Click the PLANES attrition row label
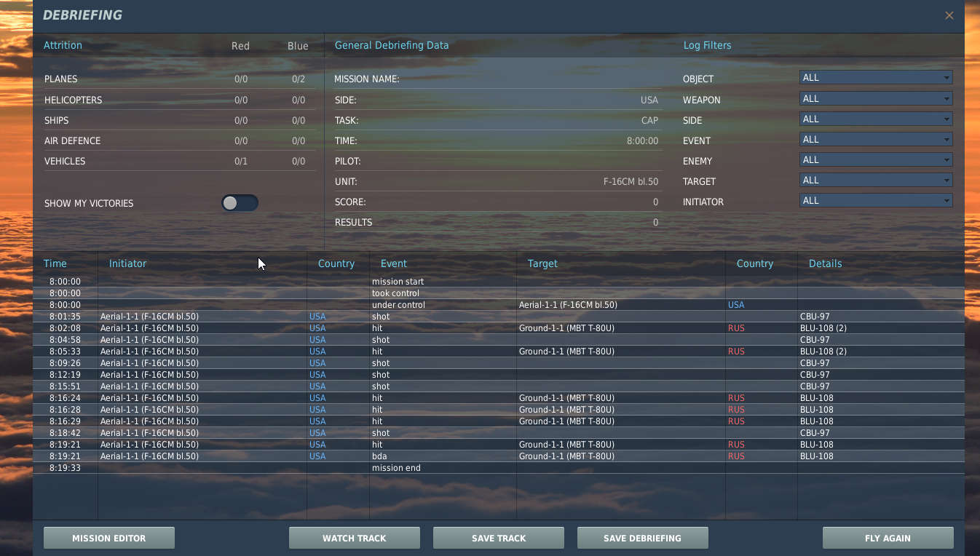Screen dimensions: 980x556 point(60,79)
